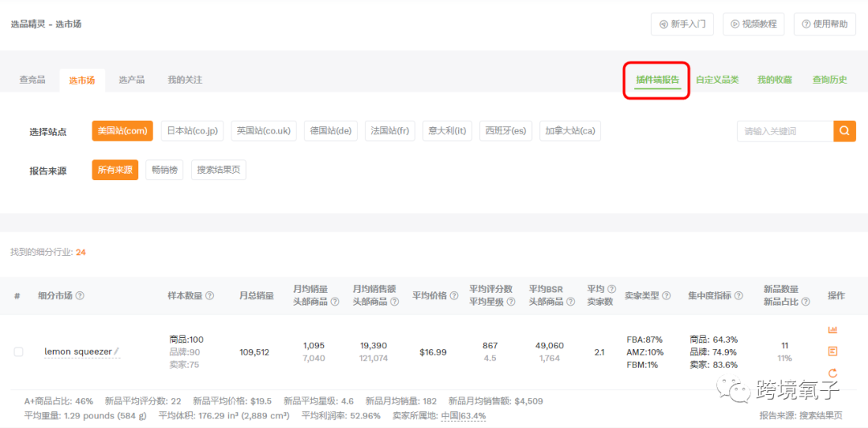Filter reports by 畅销榜 source

(165, 171)
